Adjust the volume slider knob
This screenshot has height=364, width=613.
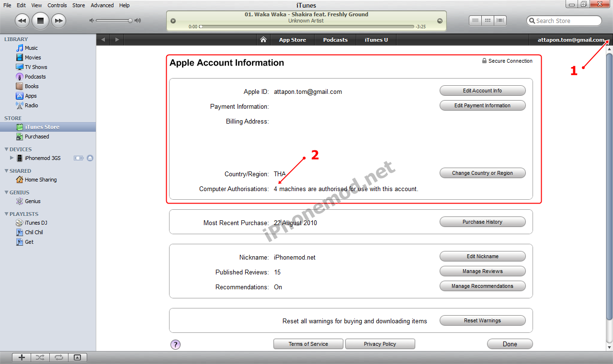(130, 21)
